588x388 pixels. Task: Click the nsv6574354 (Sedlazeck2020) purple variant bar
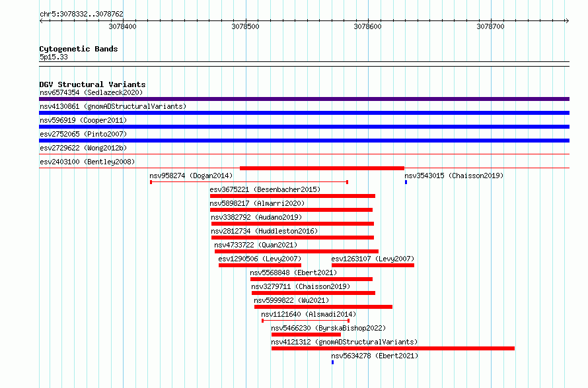click(304, 99)
